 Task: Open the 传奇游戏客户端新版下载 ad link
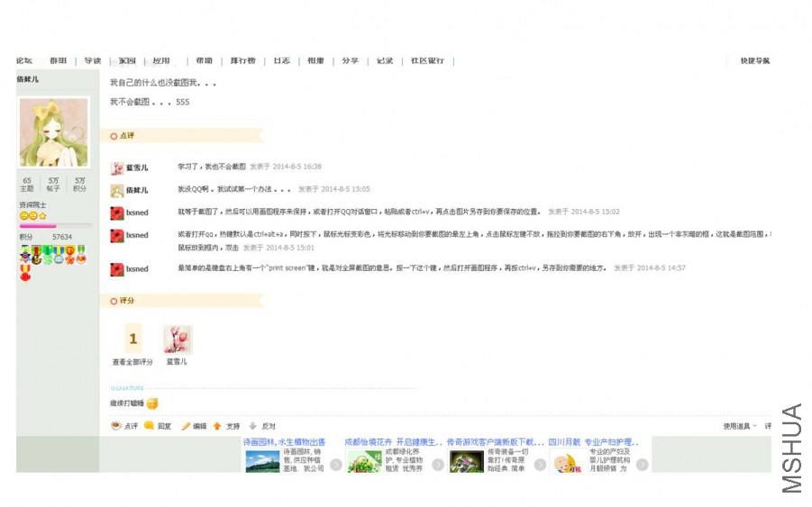[x=495, y=442]
